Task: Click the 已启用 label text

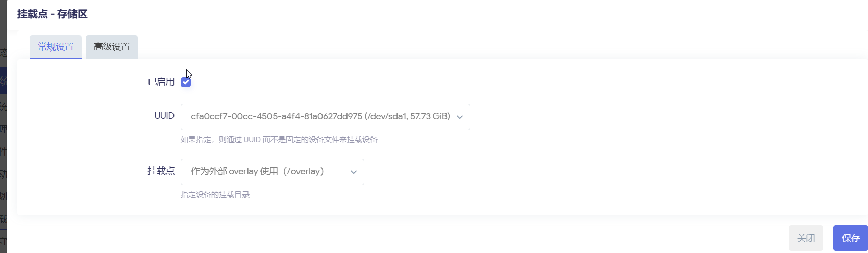Action: 161,82
